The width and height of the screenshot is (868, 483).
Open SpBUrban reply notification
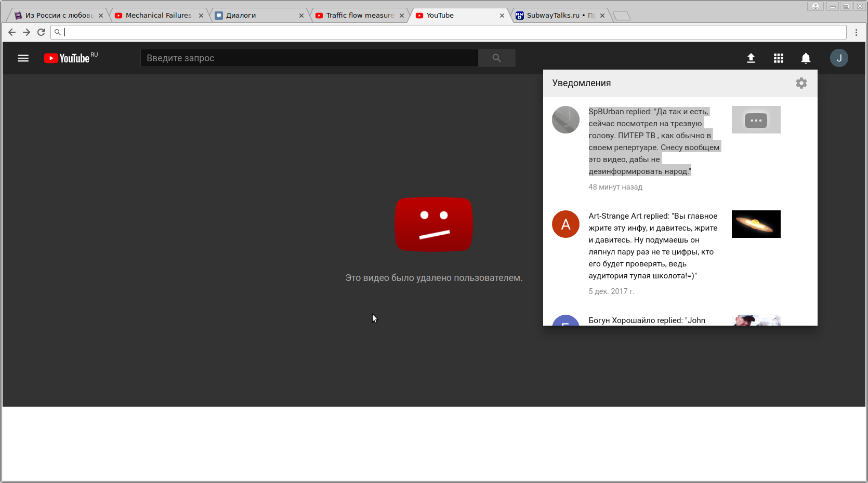[x=653, y=141]
